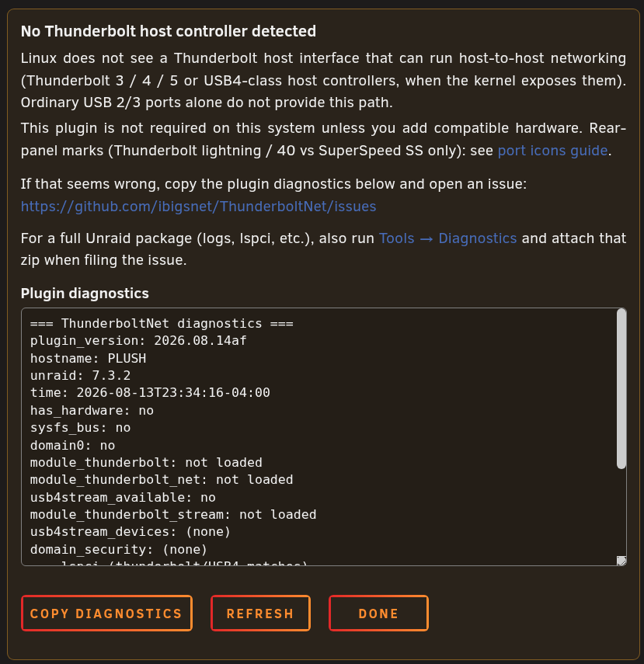
Task: Click the Copy Diagnostics button
Action: coord(106,614)
